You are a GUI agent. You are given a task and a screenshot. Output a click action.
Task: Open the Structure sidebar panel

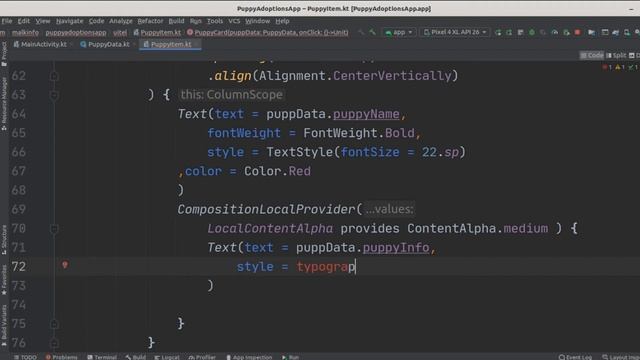click(4, 240)
